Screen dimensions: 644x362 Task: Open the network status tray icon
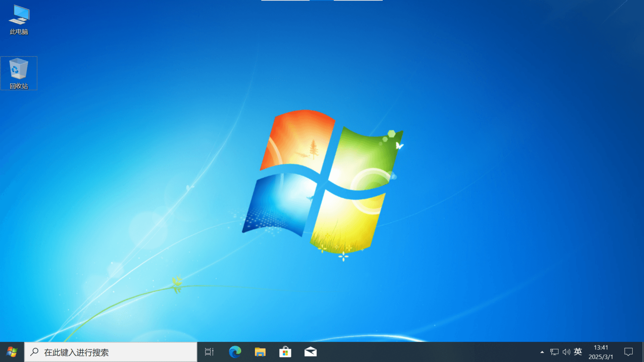tap(554, 352)
